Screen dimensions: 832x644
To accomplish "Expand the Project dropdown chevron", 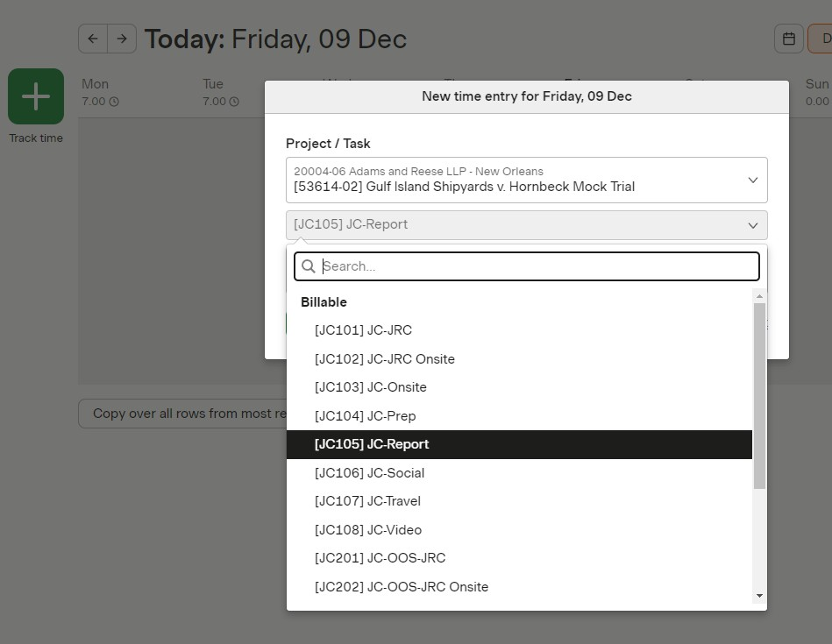I will pos(752,180).
